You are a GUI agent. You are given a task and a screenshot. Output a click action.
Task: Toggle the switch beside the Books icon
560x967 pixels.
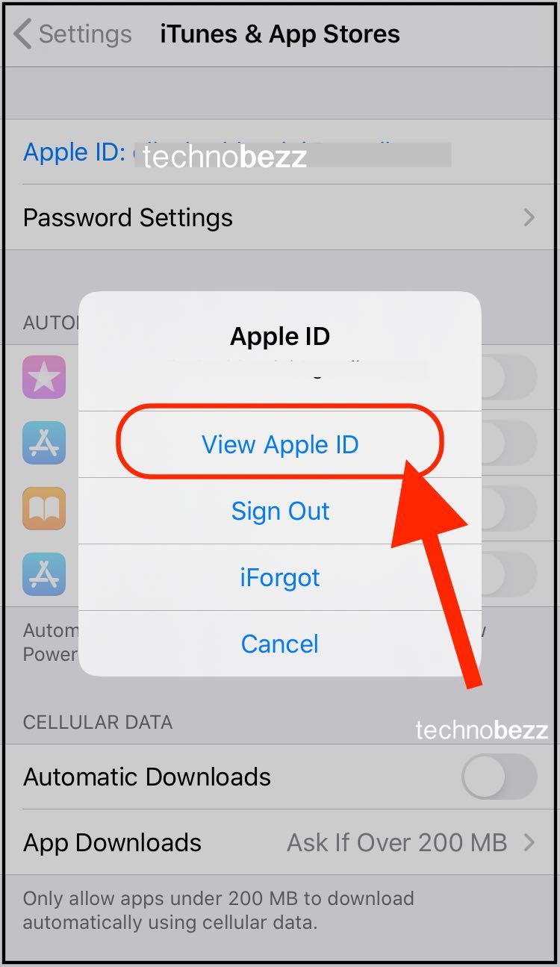[509, 509]
